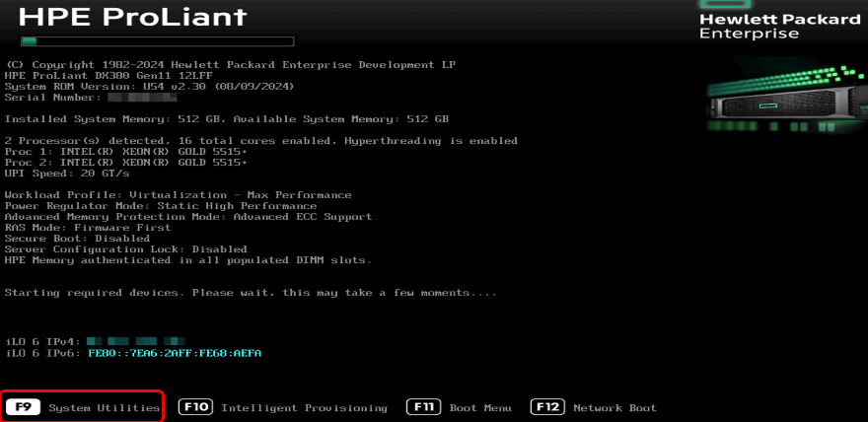
Task: Click the 2 Processor(s) detected line
Action: pos(260,141)
